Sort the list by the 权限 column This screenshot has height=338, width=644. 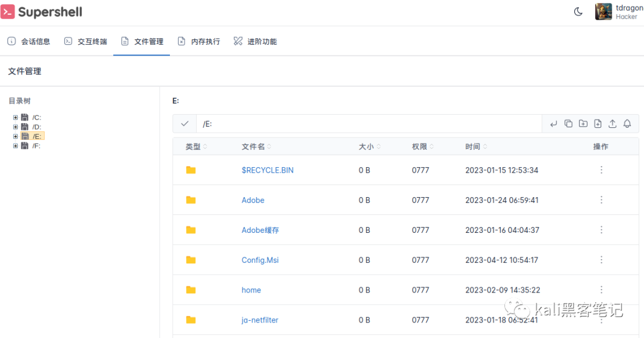423,146
